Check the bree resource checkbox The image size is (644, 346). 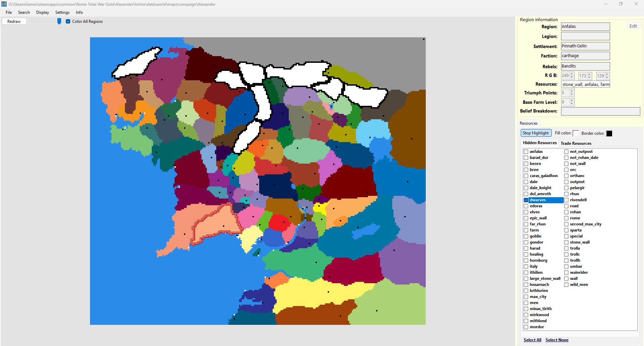[526, 170]
